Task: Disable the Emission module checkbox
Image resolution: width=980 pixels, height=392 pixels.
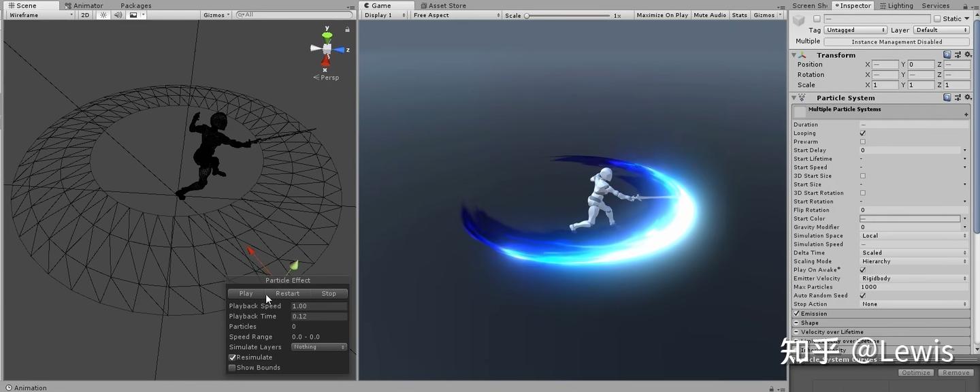Action: point(797,314)
